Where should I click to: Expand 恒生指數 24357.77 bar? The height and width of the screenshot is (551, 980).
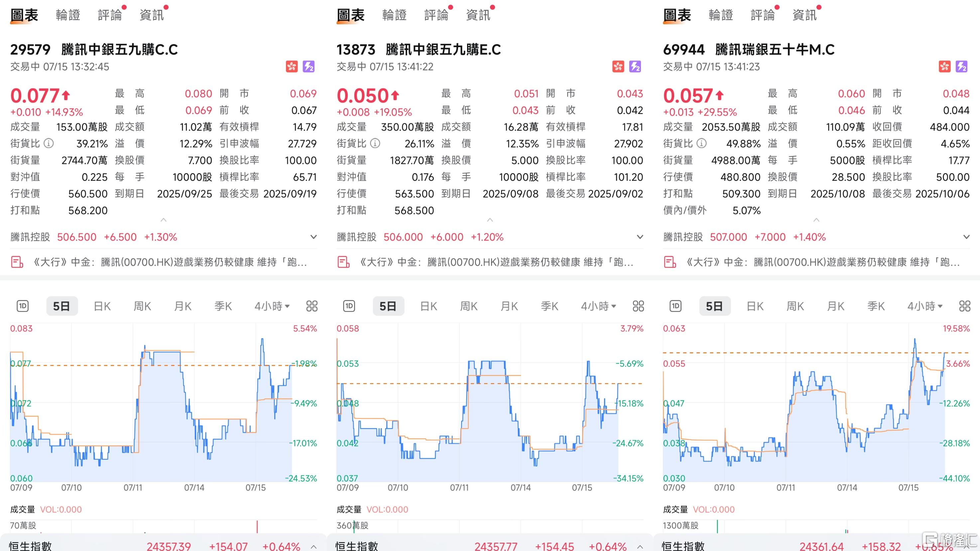pyautogui.click(x=640, y=547)
